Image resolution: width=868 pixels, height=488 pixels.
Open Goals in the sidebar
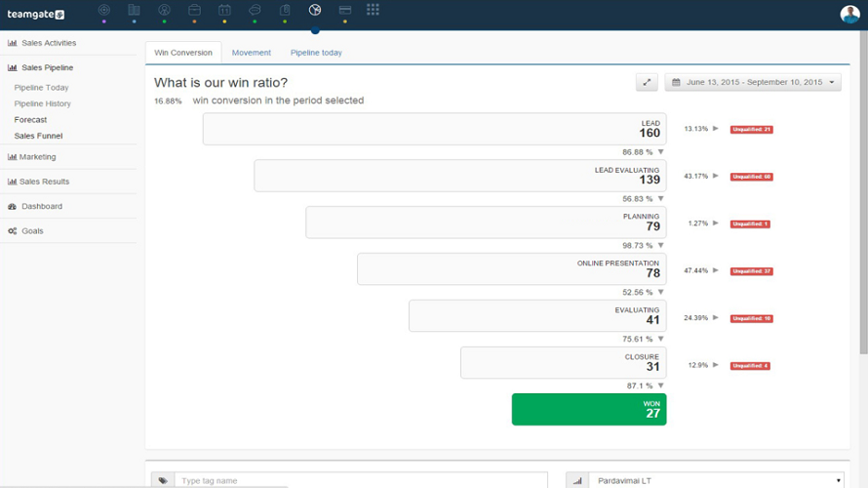[32, 231]
